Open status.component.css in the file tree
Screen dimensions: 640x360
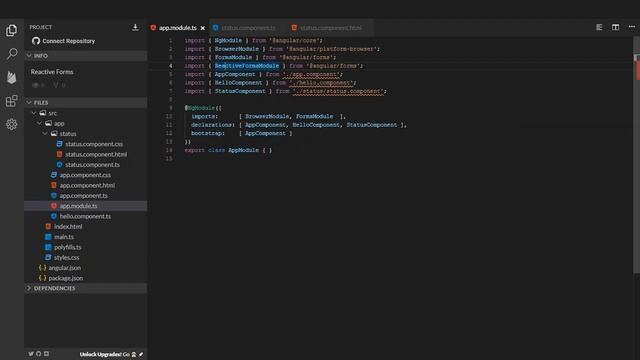pos(94,144)
